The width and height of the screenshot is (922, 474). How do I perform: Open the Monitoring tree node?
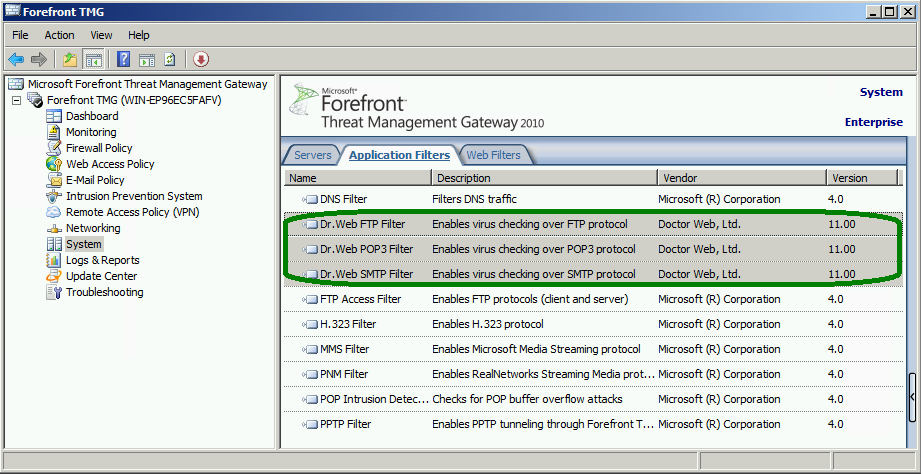pos(91,132)
